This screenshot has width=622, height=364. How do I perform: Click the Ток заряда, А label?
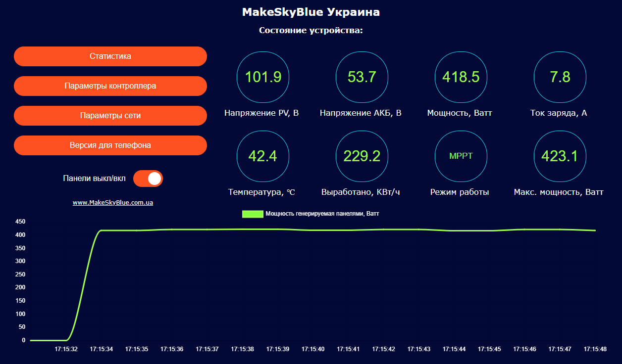tap(559, 113)
